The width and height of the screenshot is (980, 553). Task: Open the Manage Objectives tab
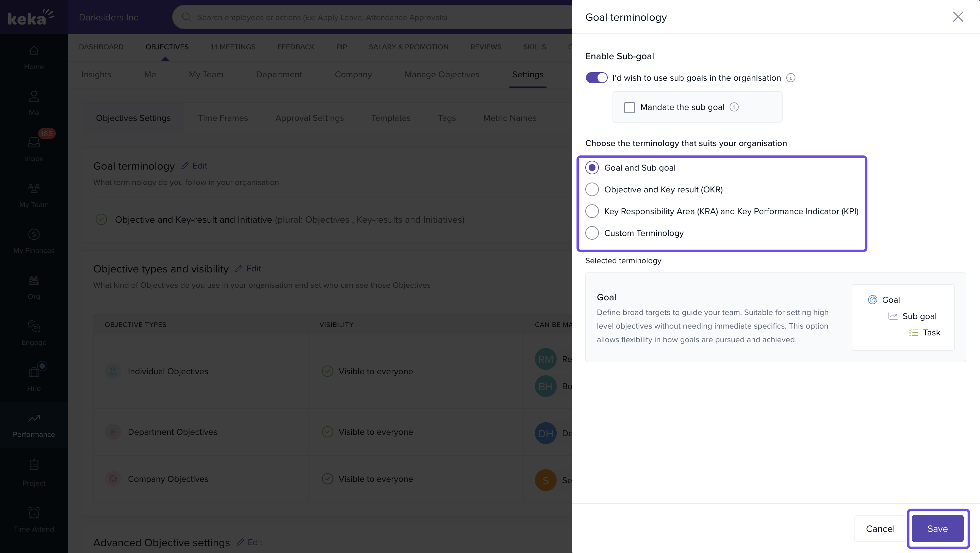tap(442, 74)
